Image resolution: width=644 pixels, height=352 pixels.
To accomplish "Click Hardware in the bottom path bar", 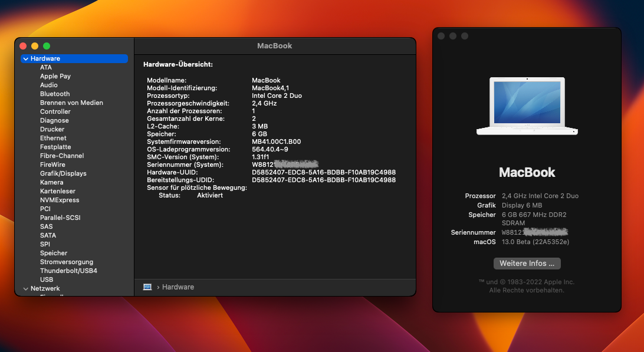I will pos(178,287).
